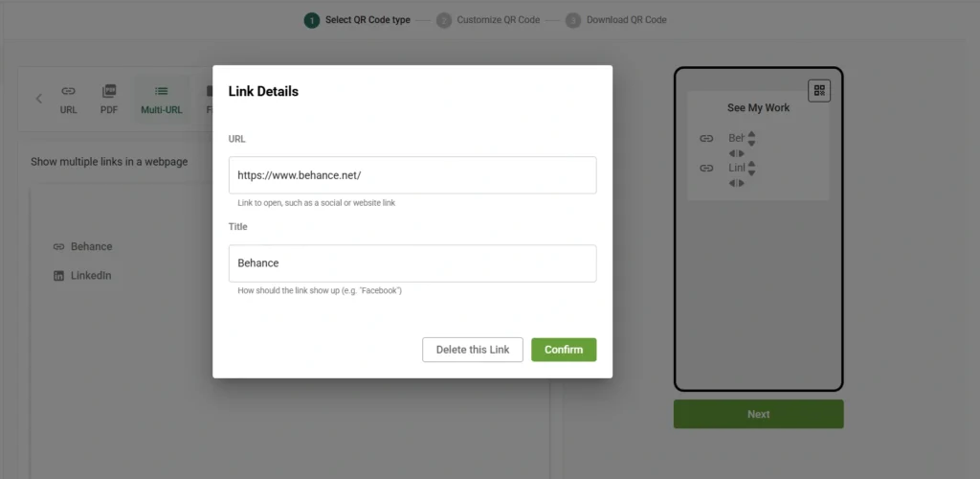Click the See My Work heading in preview

coord(758,107)
